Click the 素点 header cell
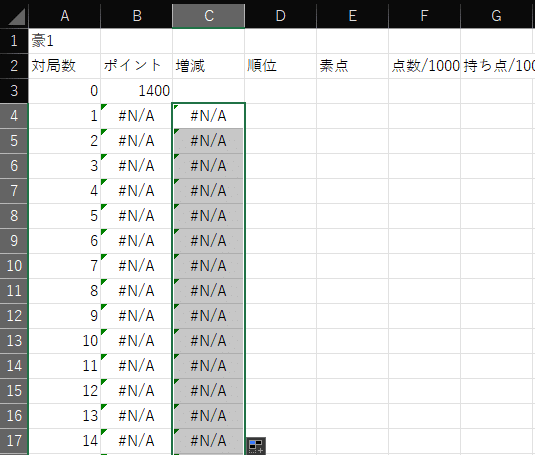Screen dimensions: 535x455 click(x=352, y=66)
